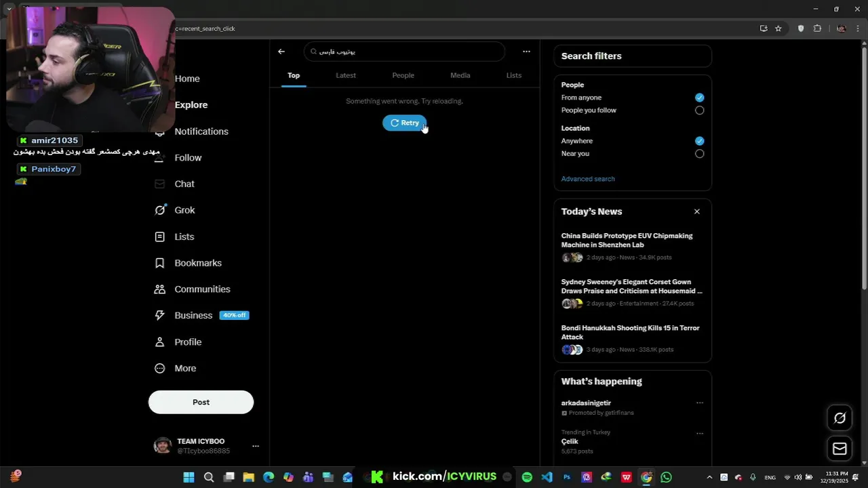868x488 pixels.
Task: Open the Advanced search link
Action: click(588, 179)
